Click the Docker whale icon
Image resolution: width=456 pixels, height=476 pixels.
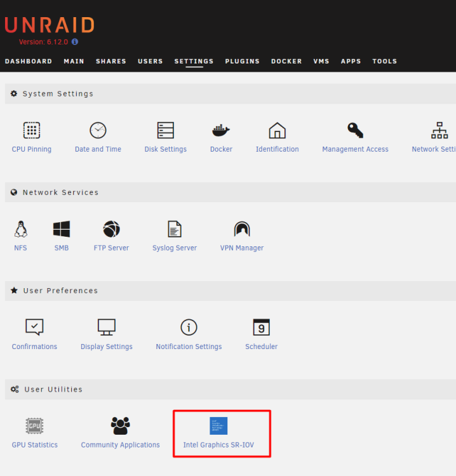[x=221, y=131]
